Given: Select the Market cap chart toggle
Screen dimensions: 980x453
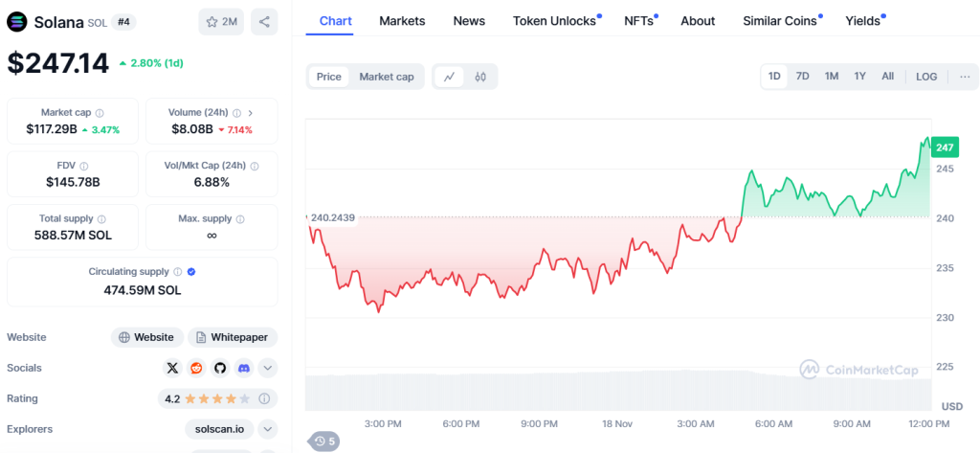Looking at the screenshot, I should tap(387, 77).
